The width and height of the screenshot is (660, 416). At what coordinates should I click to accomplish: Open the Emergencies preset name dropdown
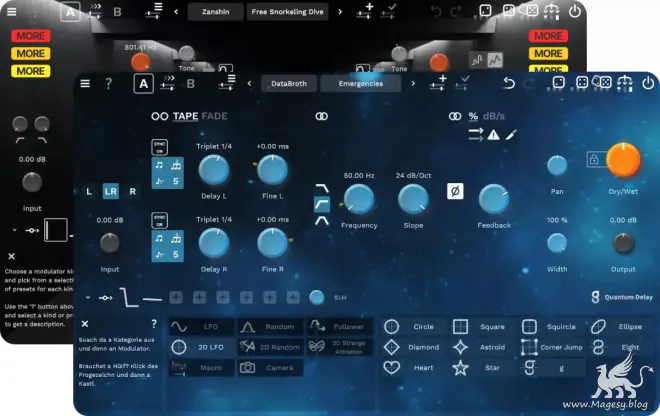click(x=361, y=83)
